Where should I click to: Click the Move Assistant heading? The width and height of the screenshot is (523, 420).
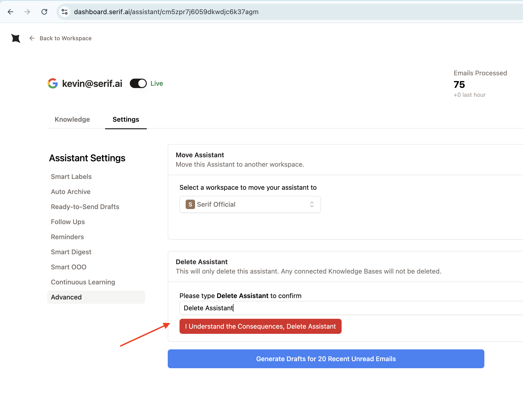click(200, 155)
